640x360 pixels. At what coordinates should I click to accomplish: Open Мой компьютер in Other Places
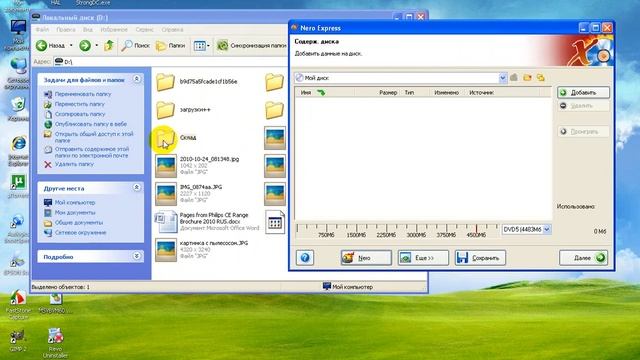pyautogui.click(x=75, y=202)
